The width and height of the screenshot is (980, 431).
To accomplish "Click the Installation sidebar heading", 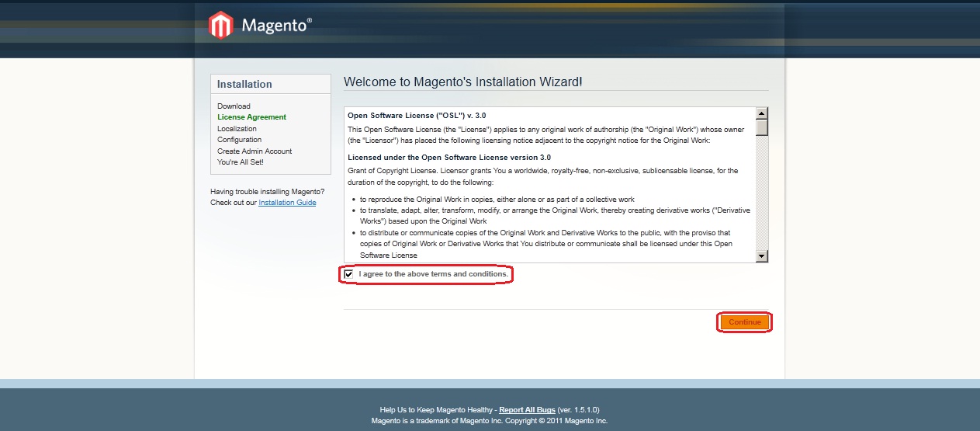I will pyautogui.click(x=244, y=84).
